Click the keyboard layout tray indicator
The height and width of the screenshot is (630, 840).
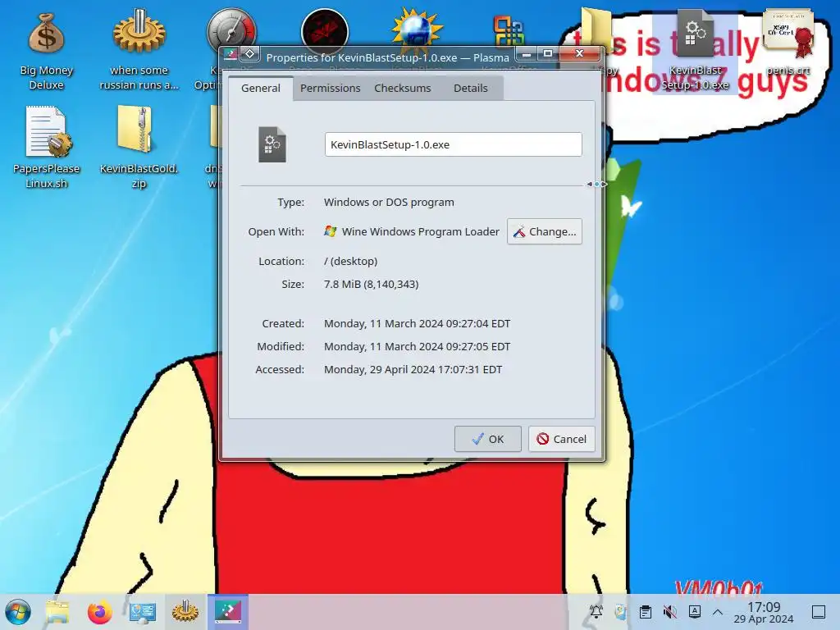pyautogui.click(x=694, y=612)
